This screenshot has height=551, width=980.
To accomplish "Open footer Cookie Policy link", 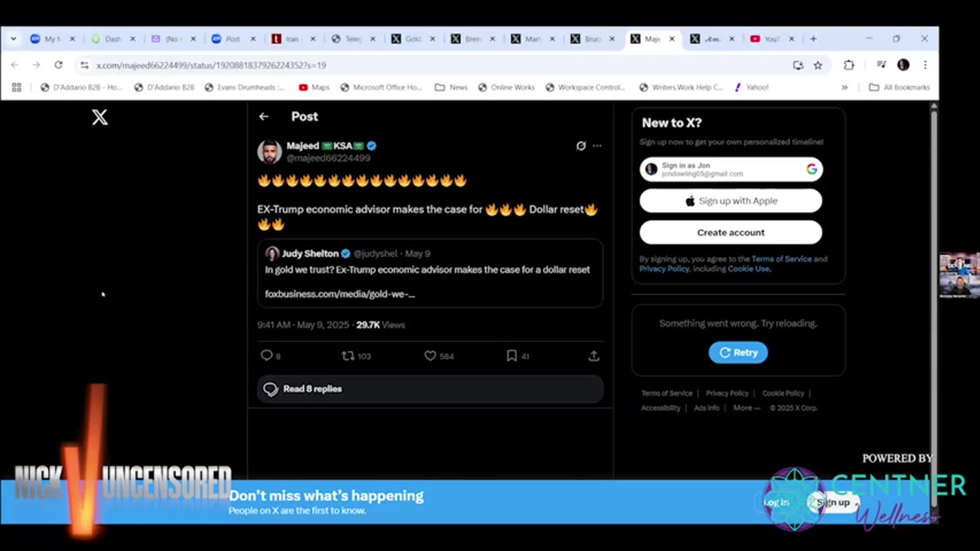I will 782,393.
